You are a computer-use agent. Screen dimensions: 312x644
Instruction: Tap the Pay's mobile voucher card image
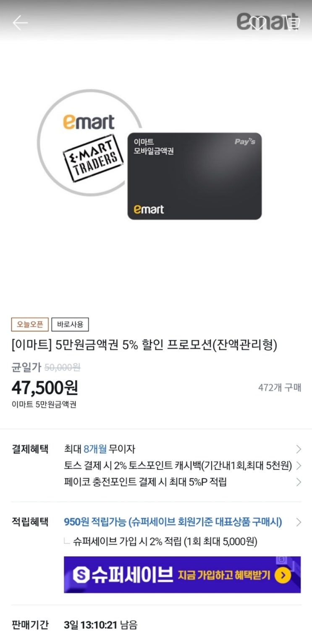pyautogui.click(x=194, y=176)
